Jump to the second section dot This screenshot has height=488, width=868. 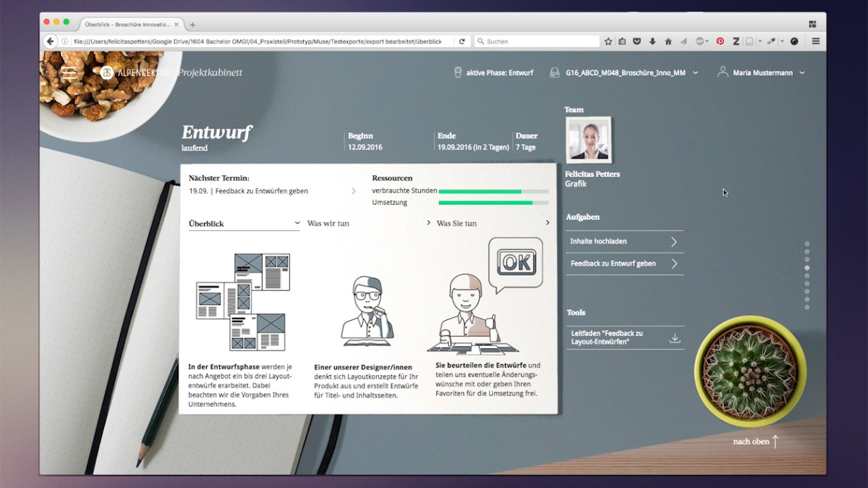[807, 252]
